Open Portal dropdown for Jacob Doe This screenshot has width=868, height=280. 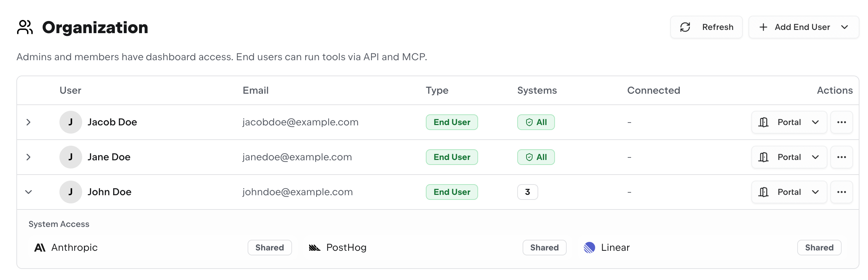pos(789,122)
